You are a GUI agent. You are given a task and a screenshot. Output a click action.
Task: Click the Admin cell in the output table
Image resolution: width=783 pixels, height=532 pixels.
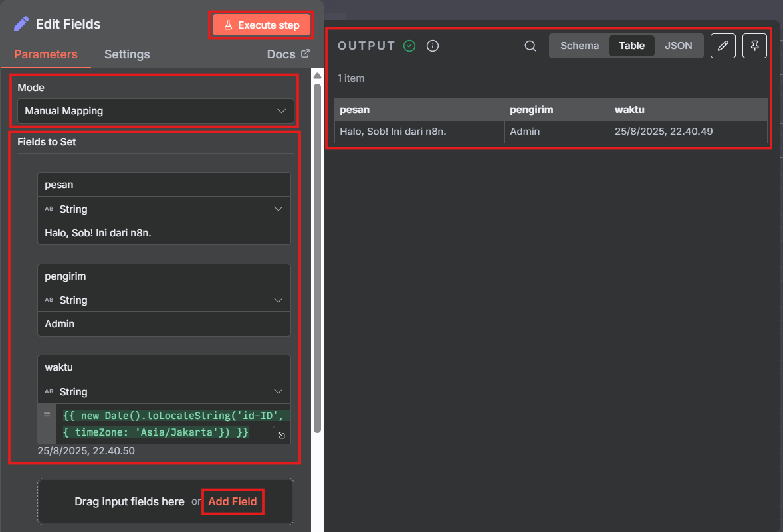pos(557,132)
